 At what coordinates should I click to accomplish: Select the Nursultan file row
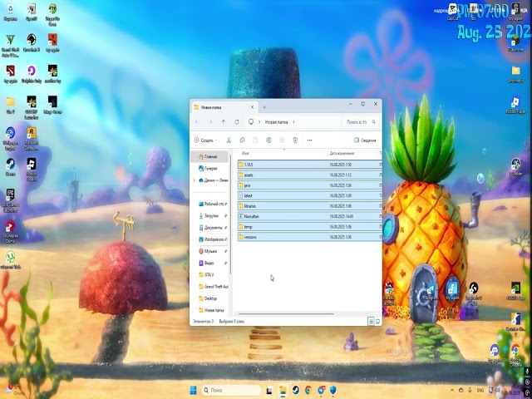click(309, 216)
